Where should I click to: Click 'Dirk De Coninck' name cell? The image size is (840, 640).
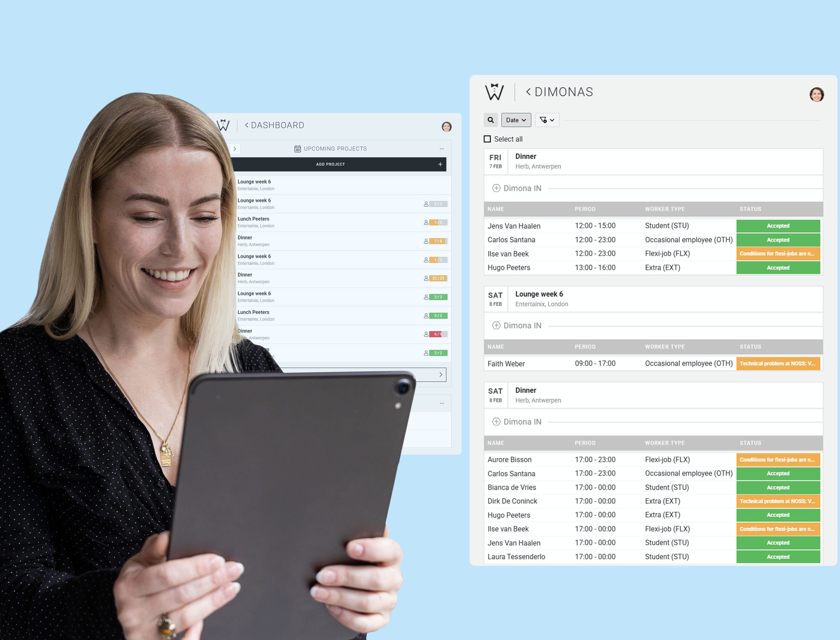point(512,501)
